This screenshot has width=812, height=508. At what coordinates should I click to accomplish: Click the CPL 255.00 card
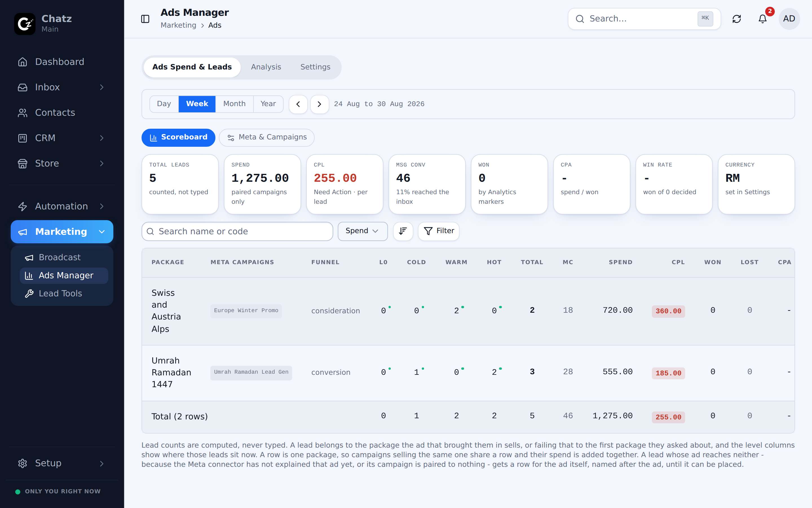[x=345, y=184]
